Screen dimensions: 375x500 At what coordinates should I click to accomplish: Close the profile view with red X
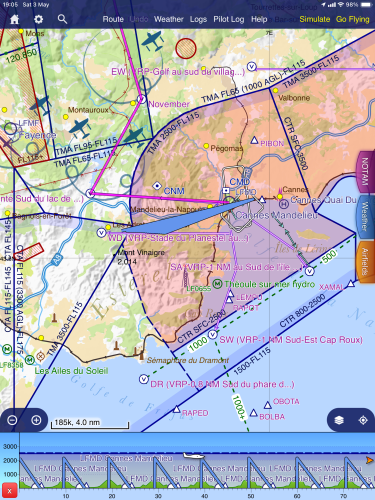pyautogui.click(x=9, y=491)
